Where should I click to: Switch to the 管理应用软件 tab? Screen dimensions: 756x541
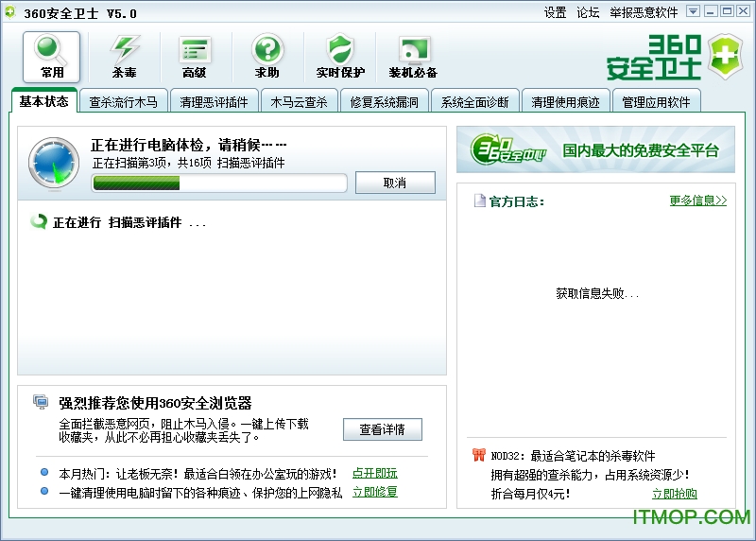(x=656, y=102)
